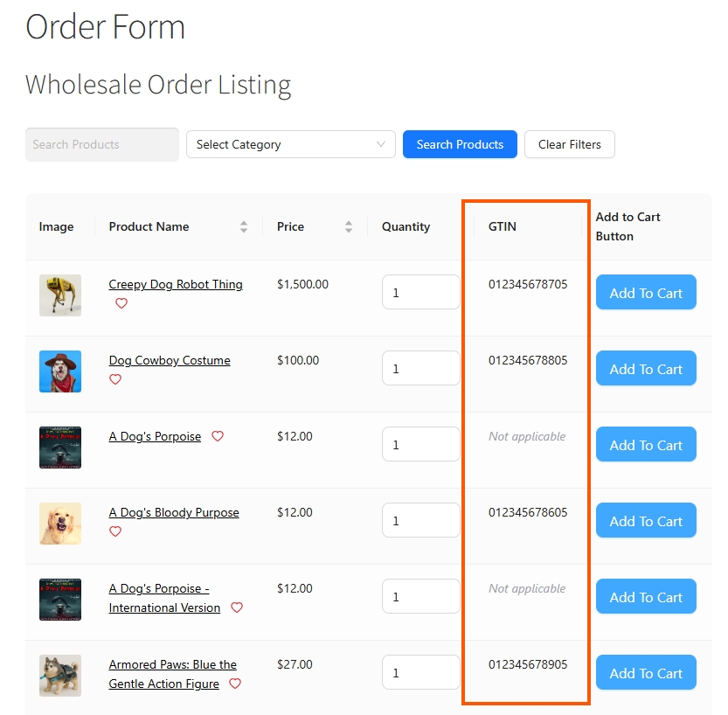Image resolution: width=728 pixels, height=715 pixels.
Task: Open the Dog Cowboy Costume link
Action: point(170,360)
